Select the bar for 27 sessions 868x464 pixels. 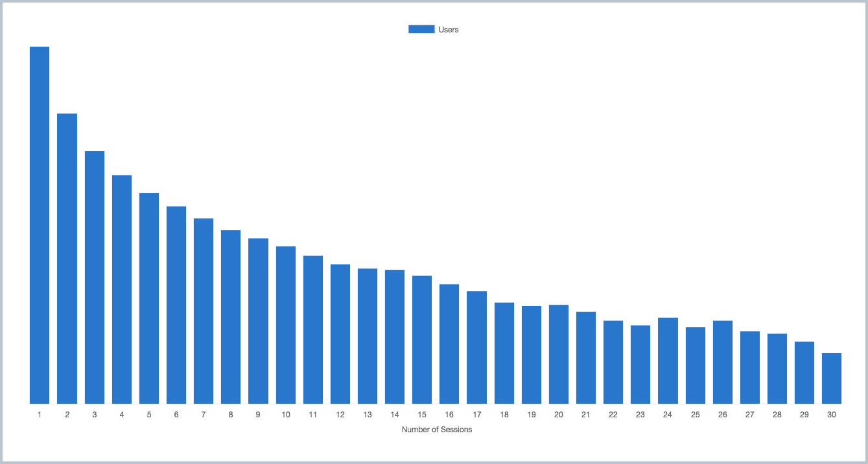coord(750,367)
